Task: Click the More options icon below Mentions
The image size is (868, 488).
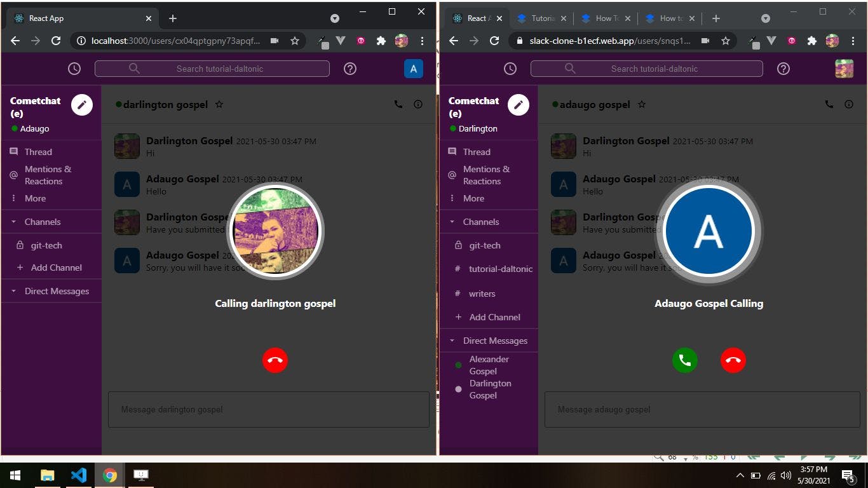Action: pyautogui.click(x=13, y=198)
